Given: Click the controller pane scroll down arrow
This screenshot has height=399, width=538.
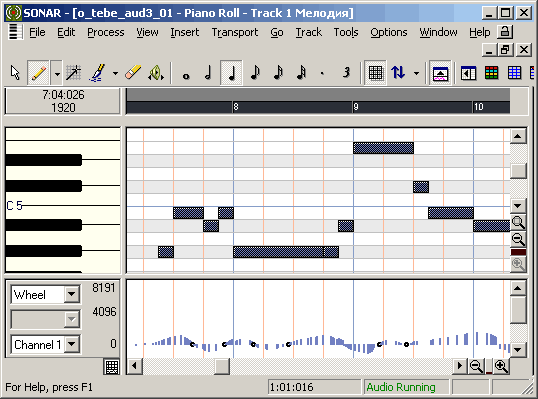Looking at the screenshot, I should (518, 349).
